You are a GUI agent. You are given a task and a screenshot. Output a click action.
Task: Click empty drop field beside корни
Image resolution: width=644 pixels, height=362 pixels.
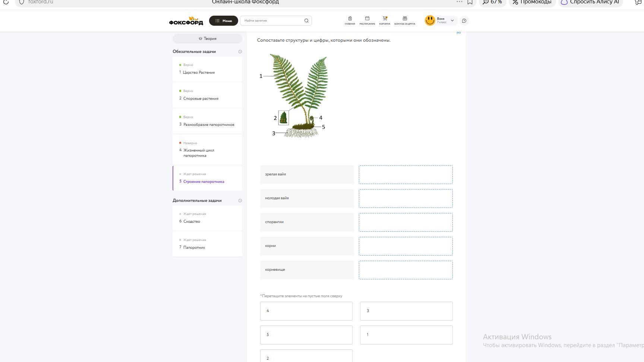coord(406,246)
